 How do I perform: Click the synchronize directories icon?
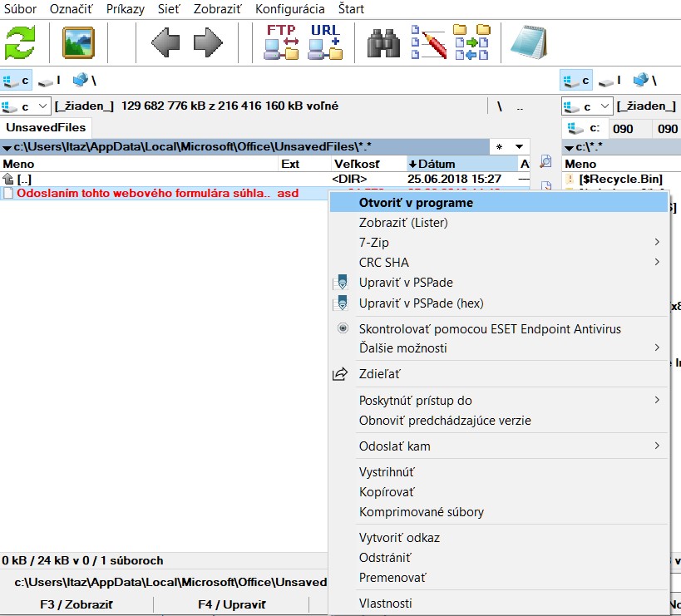click(471, 42)
